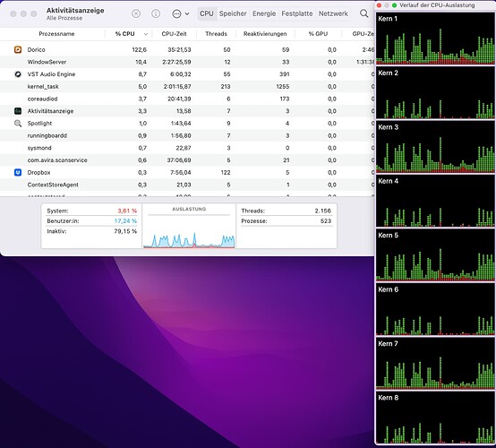This screenshot has height=448, width=496.
Task: Switch to the Netzwerk tab
Action: tap(333, 13)
